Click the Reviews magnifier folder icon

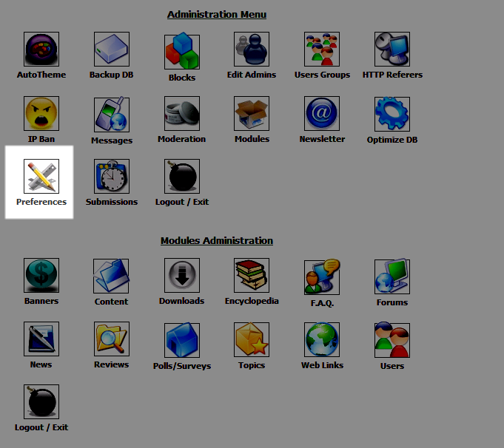(112, 339)
